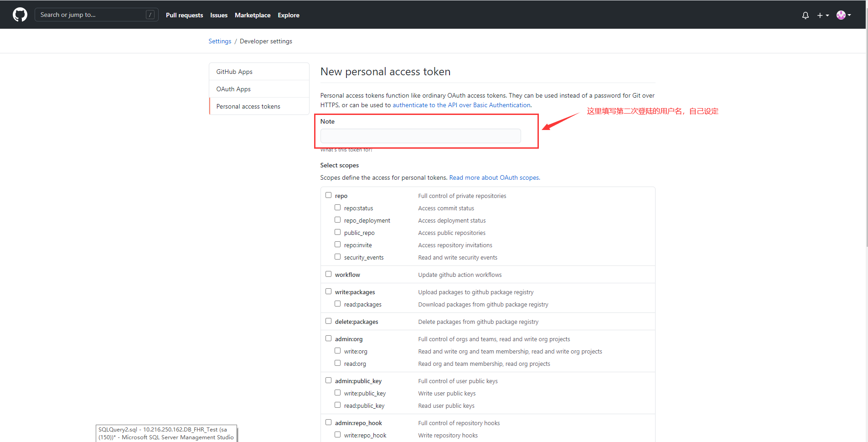This screenshot has height=442, width=868.
Task: Check write:packages scope
Action: (x=328, y=291)
